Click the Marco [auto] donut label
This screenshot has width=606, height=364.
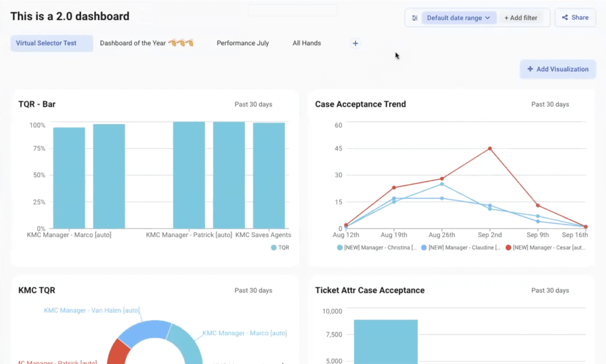(245, 333)
